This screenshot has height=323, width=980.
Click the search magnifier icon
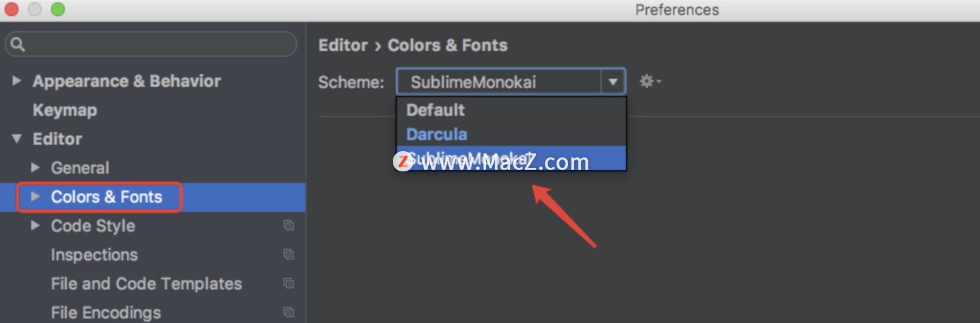[x=18, y=44]
